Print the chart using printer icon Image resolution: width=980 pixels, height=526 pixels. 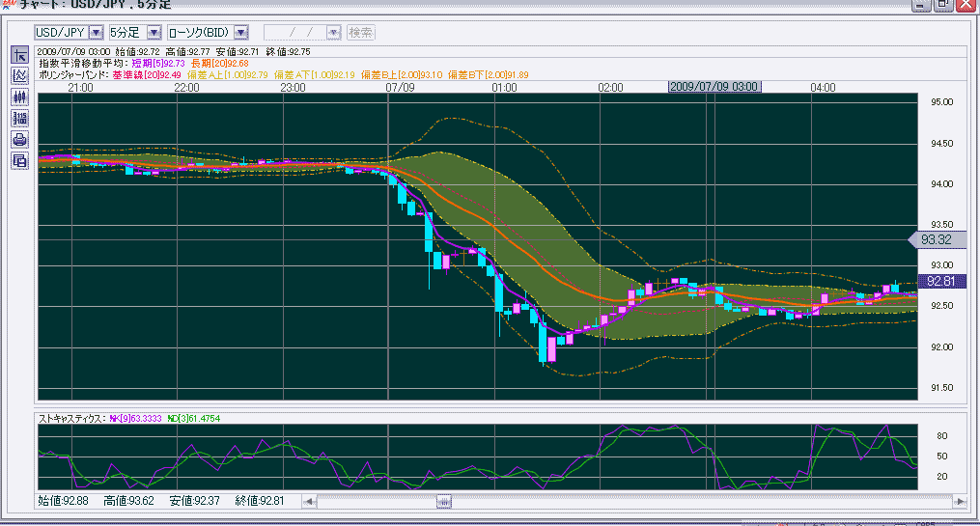point(19,139)
